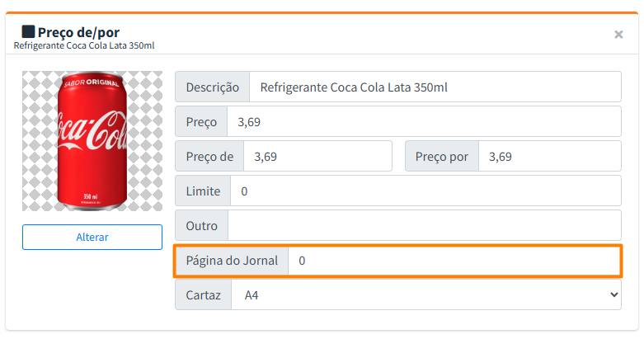Click the Página do Jornal input field
This screenshot has height=339, width=644.
[454, 261]
